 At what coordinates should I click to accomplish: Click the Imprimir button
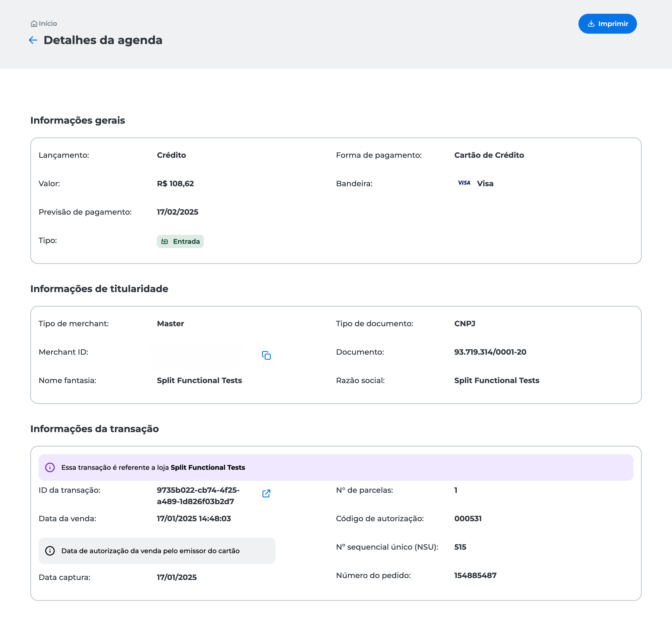point(608,24)
